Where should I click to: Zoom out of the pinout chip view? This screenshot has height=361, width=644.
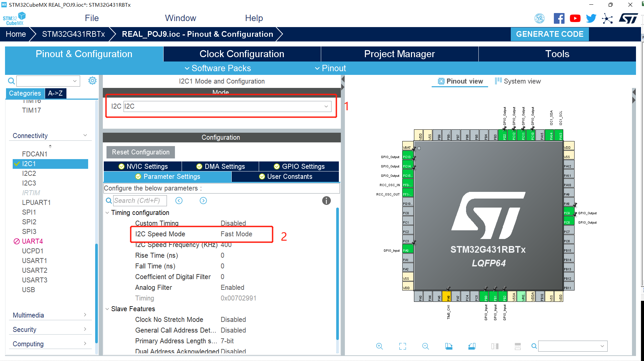click(425, 346)
